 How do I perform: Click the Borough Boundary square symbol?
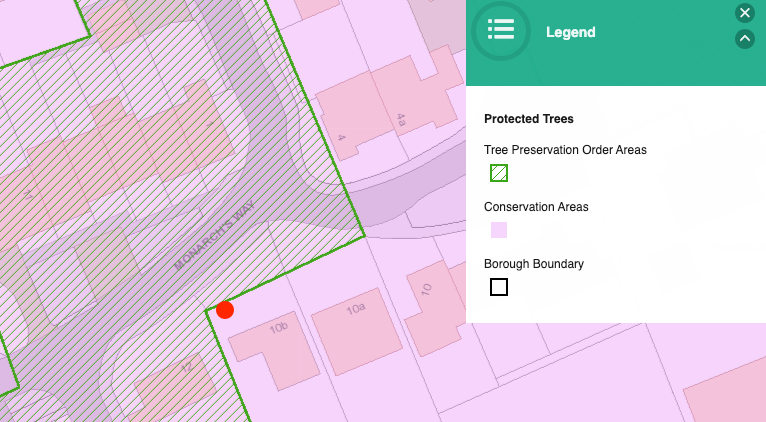point(499,287)
